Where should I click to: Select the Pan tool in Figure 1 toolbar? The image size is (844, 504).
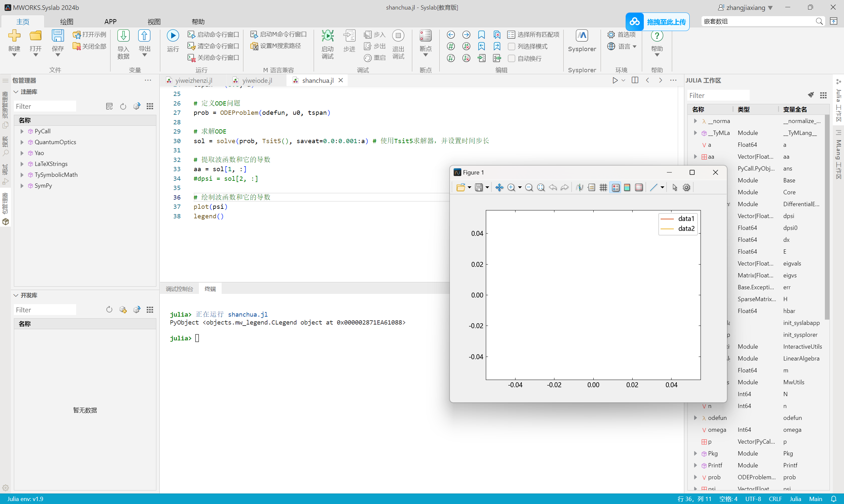tap(499, 187)
